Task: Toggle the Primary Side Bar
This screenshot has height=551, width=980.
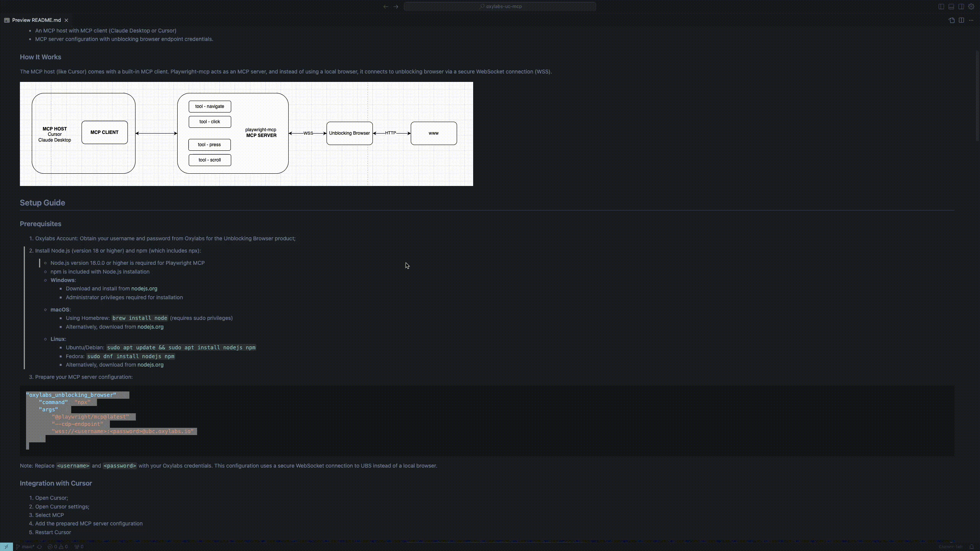Action: point(941,7)
